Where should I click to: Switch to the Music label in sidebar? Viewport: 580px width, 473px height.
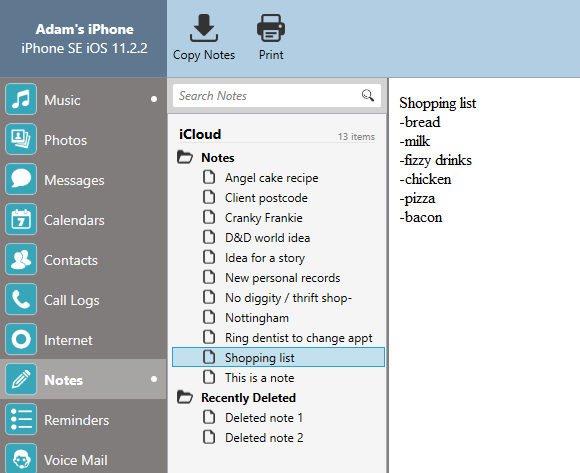tap(62, 100)
